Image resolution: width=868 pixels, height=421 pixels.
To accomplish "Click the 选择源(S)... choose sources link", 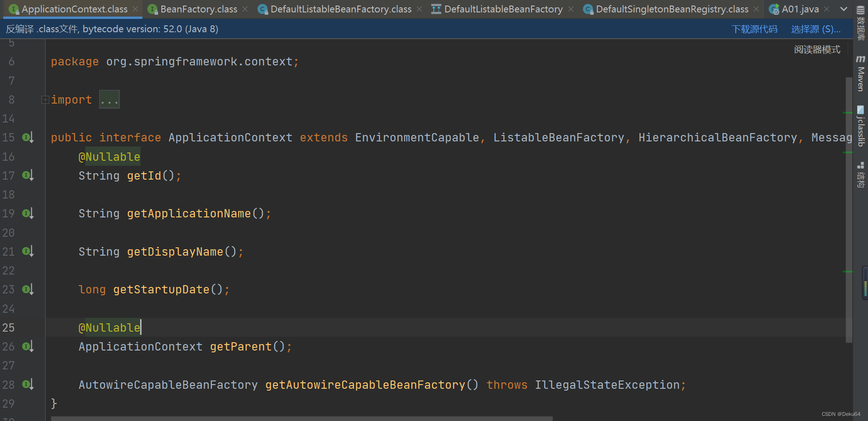I will point(815,29).
